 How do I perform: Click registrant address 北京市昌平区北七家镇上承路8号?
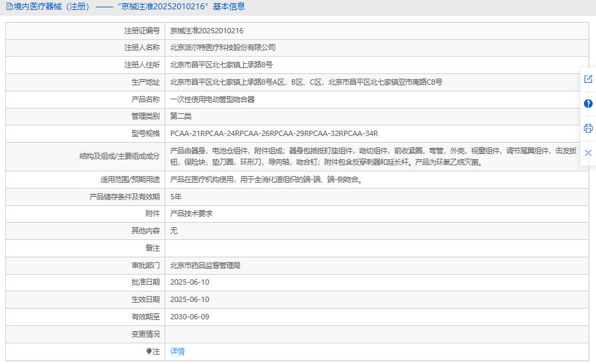pyautogui.click(x=221, y=65)
